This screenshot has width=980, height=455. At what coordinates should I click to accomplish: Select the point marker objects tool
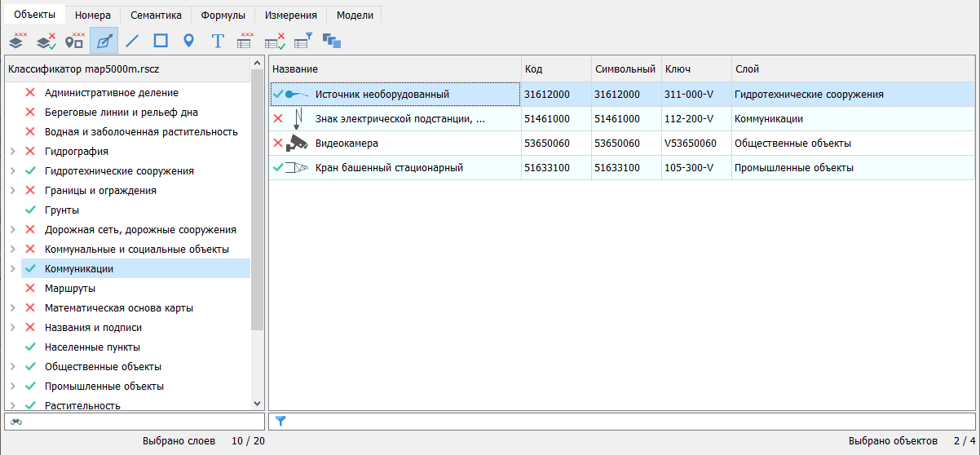pos(188,40)
